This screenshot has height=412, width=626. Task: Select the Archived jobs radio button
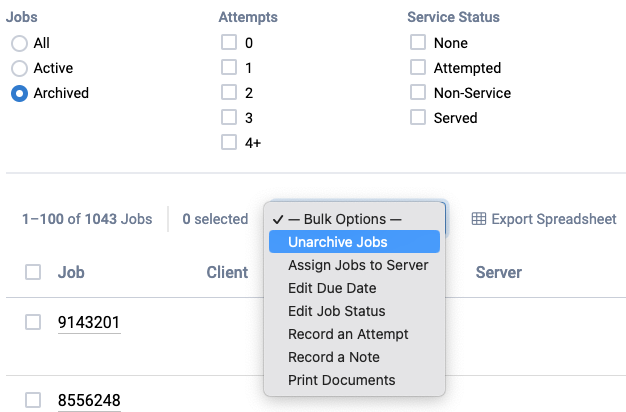[x=19, y=93]
